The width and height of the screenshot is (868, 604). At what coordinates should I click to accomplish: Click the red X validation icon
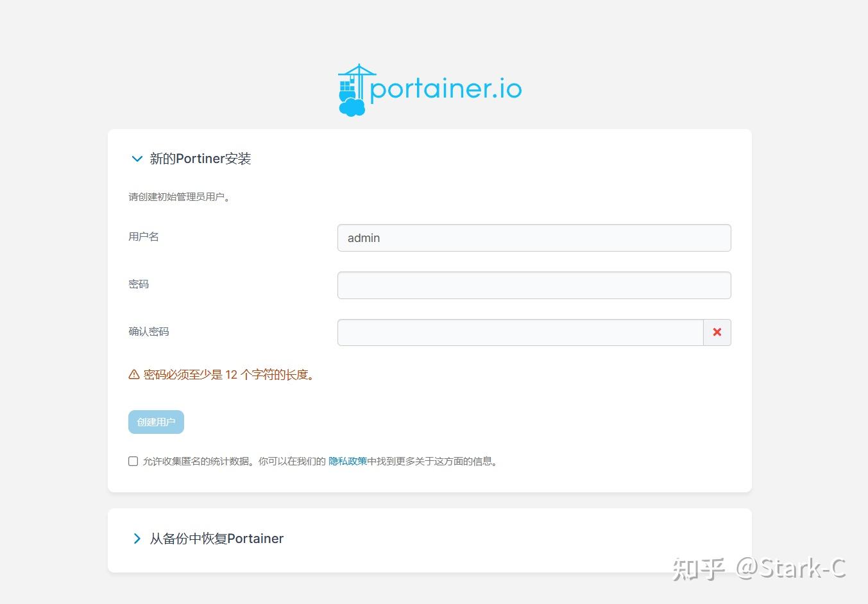point(717,332)
